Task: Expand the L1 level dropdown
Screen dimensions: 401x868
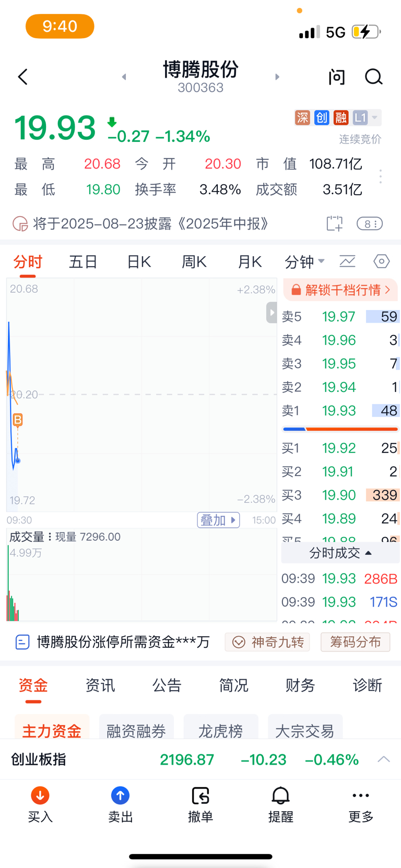Action: point(366,117)
